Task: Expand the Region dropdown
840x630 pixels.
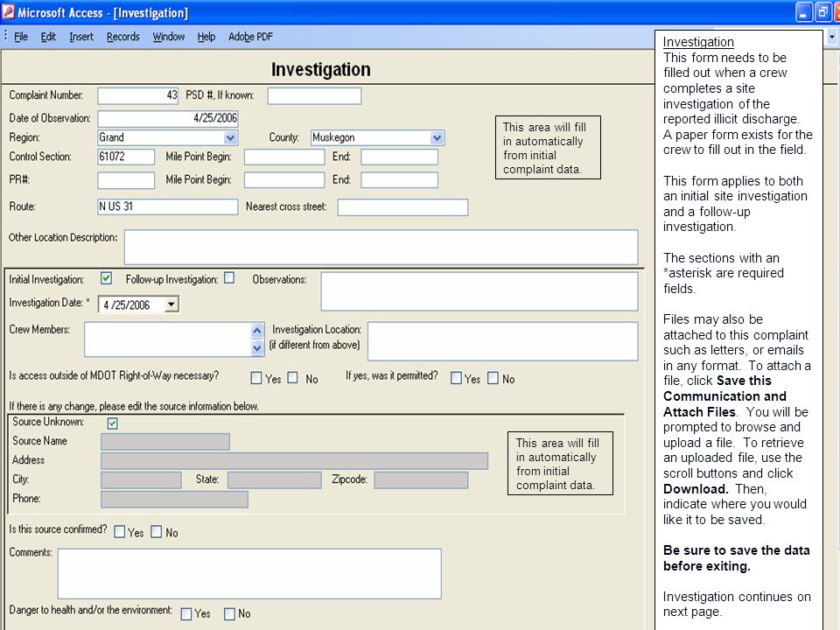Action: pos(230,137)
